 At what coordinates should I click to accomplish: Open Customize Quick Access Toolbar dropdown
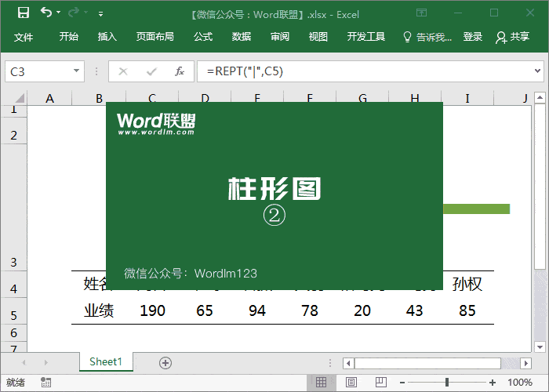pos(100,14)
